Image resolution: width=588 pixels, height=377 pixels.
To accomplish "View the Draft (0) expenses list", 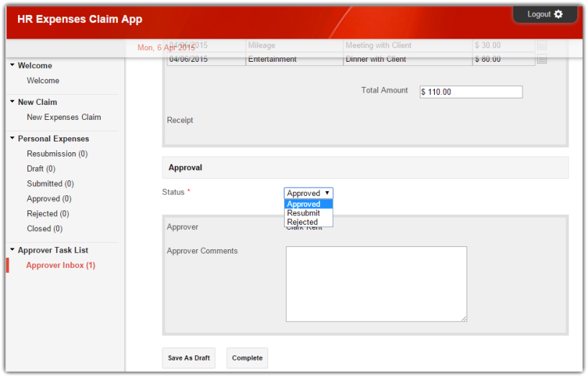I will (x=41, y=169).
